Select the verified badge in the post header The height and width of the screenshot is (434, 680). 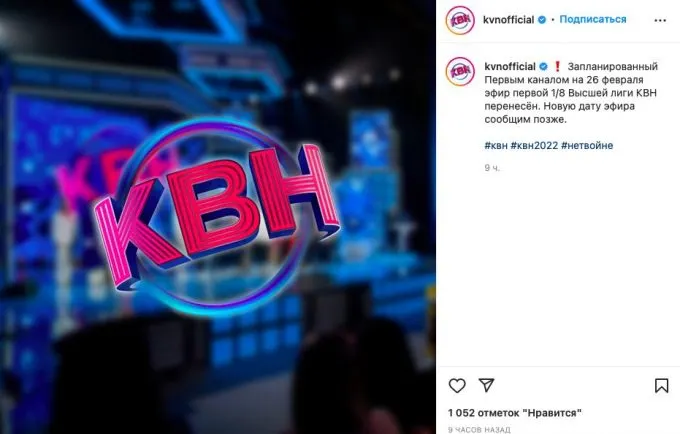pyautogui.click(x=542, y=20)
